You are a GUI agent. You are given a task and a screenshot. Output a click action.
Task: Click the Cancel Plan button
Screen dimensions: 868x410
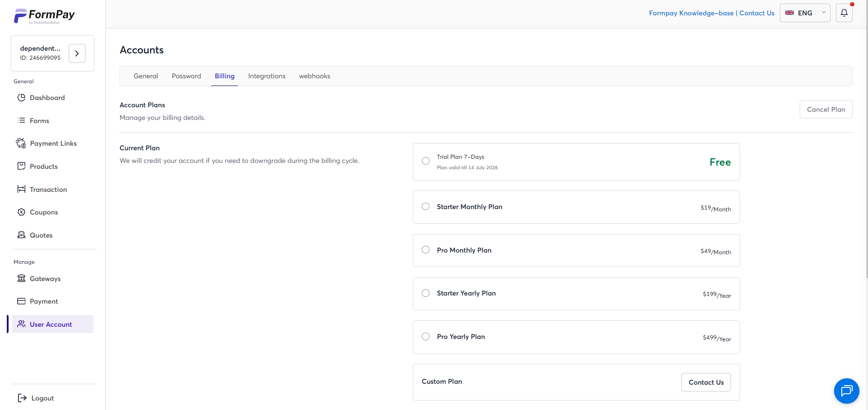(826, 110)
